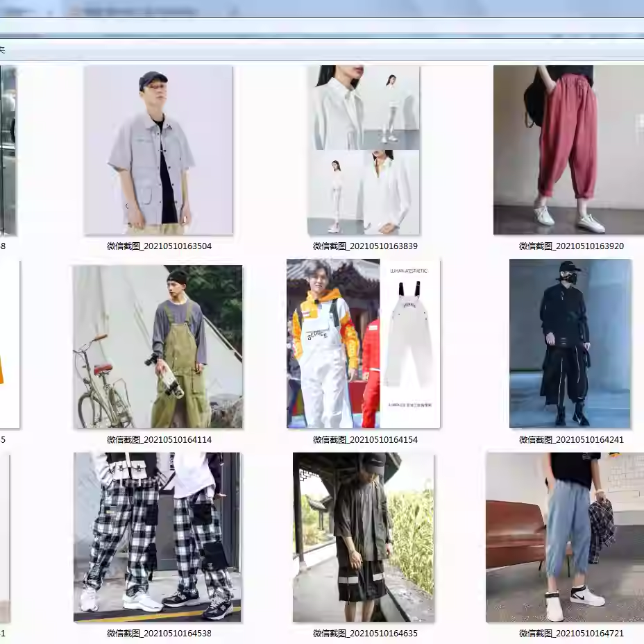Click filename label 微信截图_20210510164538

(157, 632)
